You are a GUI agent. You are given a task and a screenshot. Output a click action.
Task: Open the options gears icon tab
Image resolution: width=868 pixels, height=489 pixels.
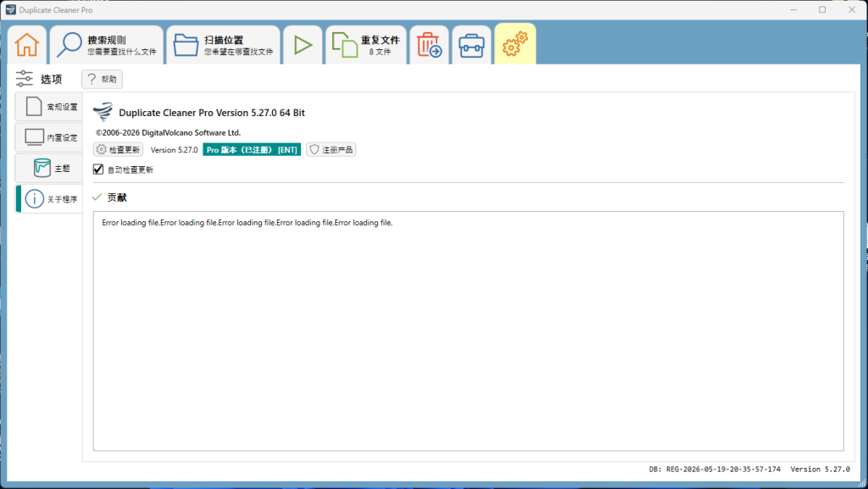[515, 44]
